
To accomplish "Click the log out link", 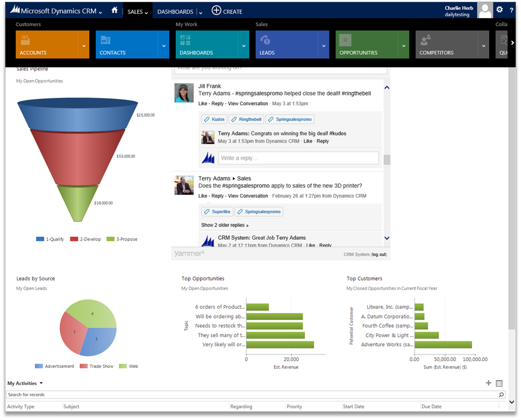I will (379, 255).
